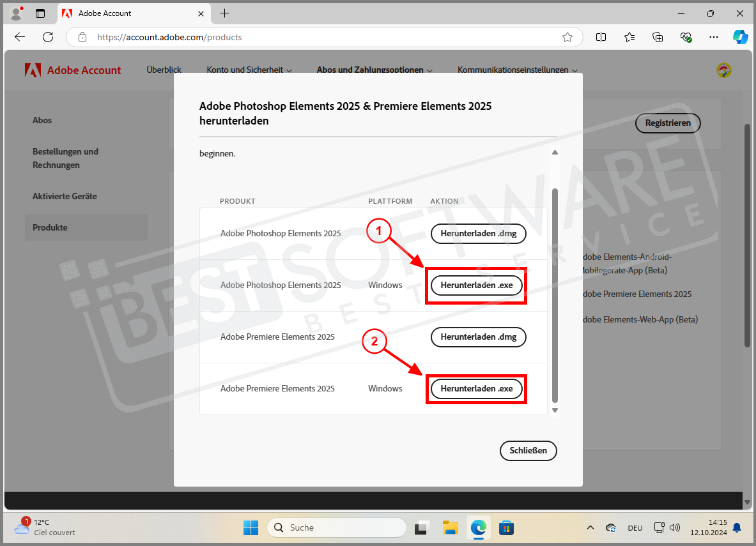Open Microsoft Store from taskbar
Screen dimensions: 756x546
[506, 527]
